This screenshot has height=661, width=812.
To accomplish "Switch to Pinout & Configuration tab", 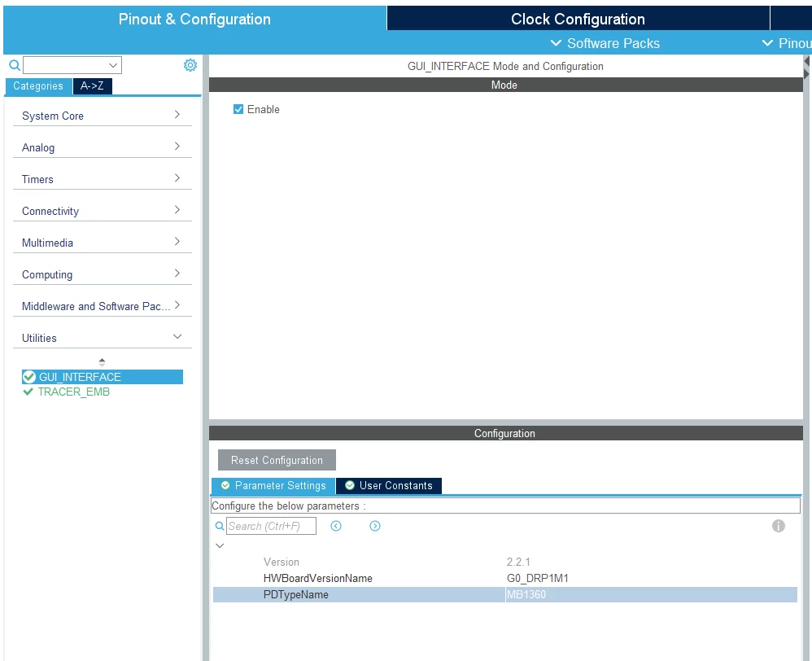I will tap(194, 19).
